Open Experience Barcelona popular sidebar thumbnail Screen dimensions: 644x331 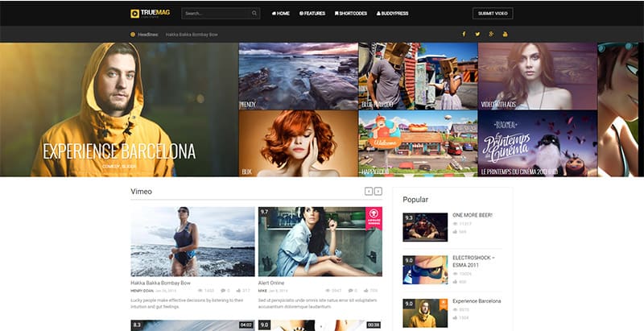pos(425,313)
